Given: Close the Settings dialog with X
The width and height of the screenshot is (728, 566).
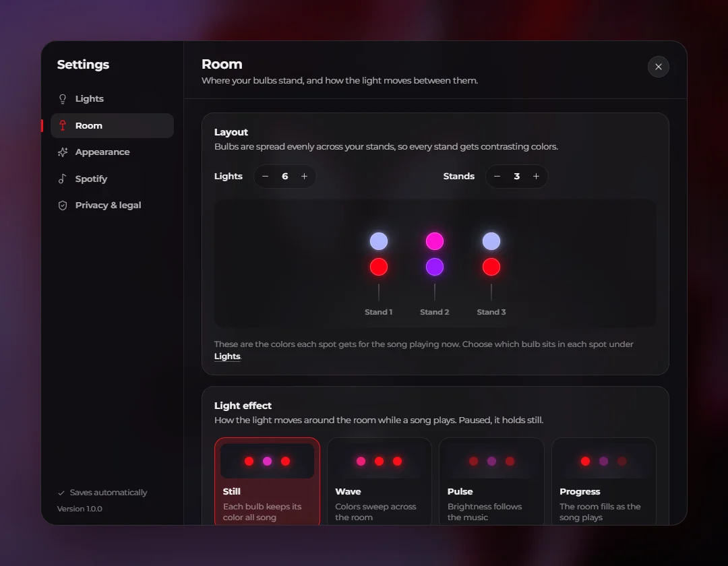Looking at the screenshot, I should [658, 67].
